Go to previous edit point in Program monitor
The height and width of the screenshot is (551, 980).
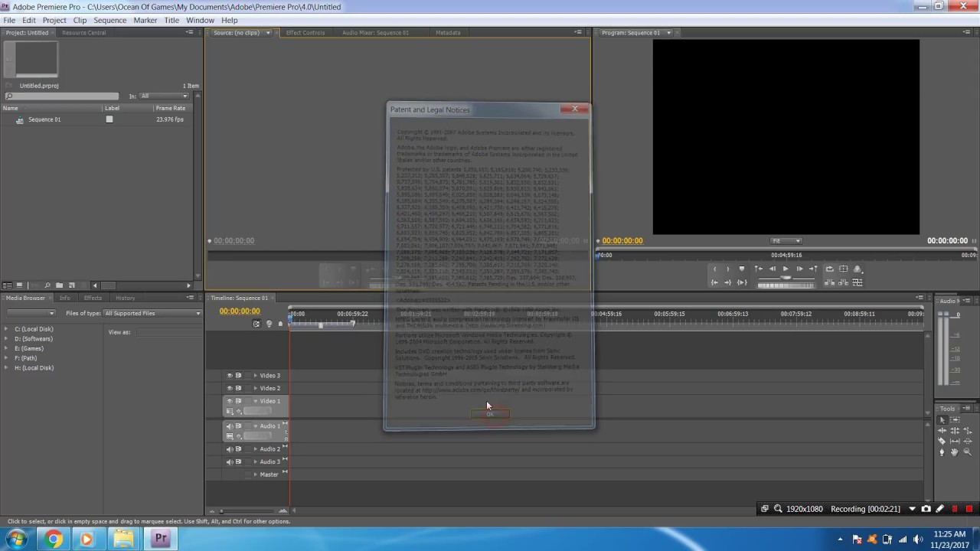pyautogui.click(x=759, y=269)
